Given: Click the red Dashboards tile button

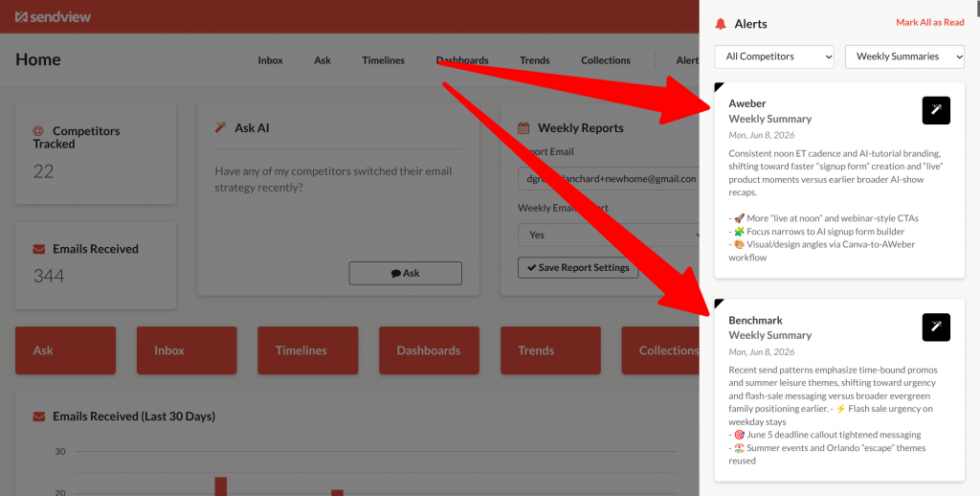Looking at the screenshot, I should tap(430, 350).
